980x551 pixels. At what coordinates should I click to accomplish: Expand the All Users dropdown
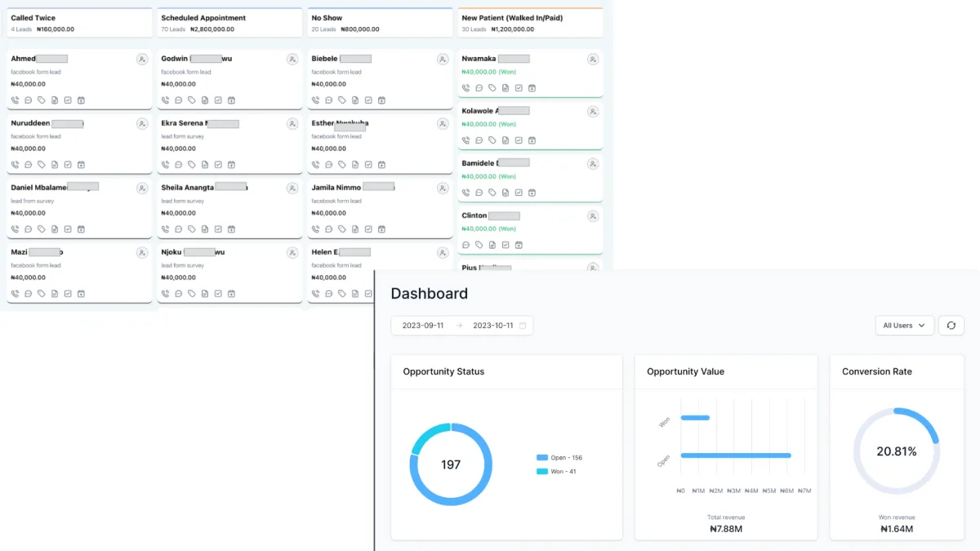pyautogui.click(x=904, y=326)
